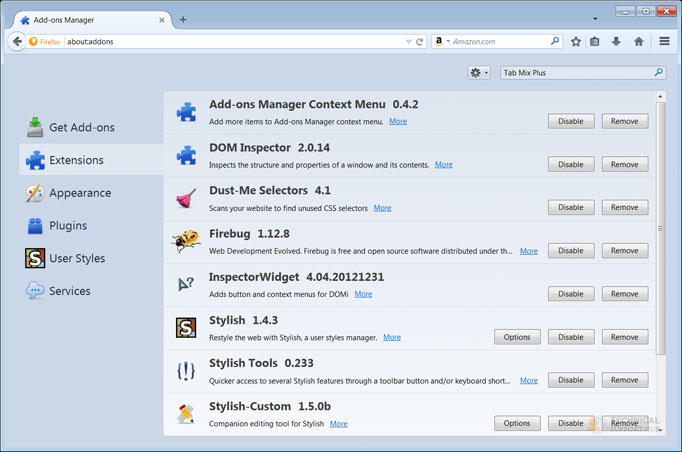Viewport: 682px width, 452px height.
Task: Click the Firebug bug icon
Action: [x=186, y=241]
